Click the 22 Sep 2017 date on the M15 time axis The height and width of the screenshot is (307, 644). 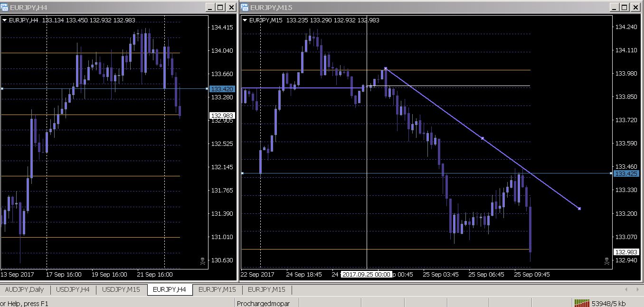257,274
